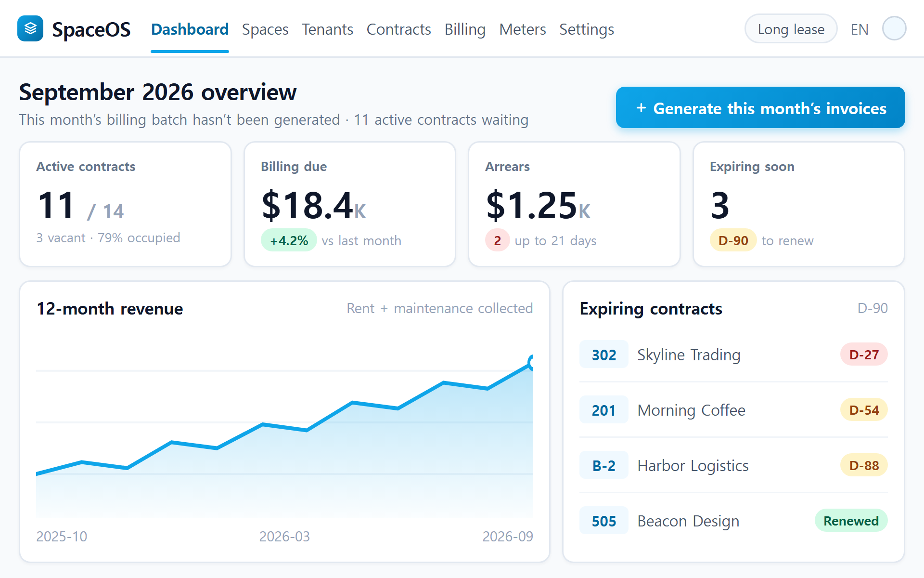Image resolution: width=924 pixels, height=578 pixels.
Task: Open the Morning Coffee contract row
Action: (x=733, y=410)
